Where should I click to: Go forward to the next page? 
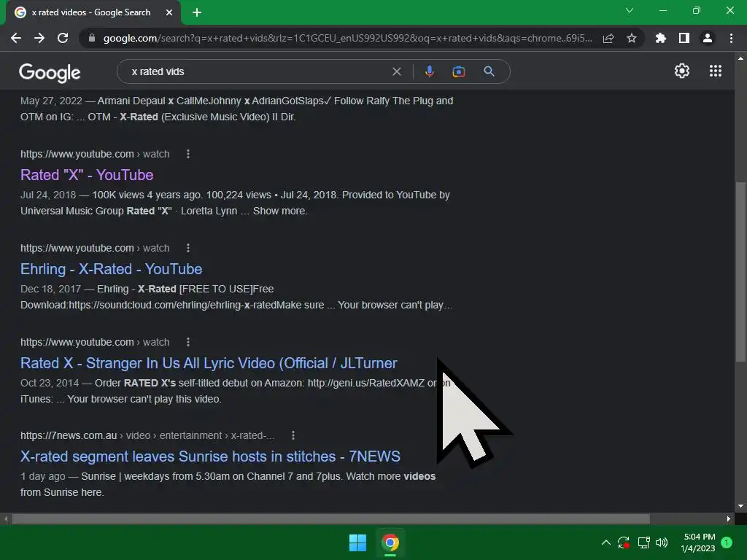[x=39, y=38]
